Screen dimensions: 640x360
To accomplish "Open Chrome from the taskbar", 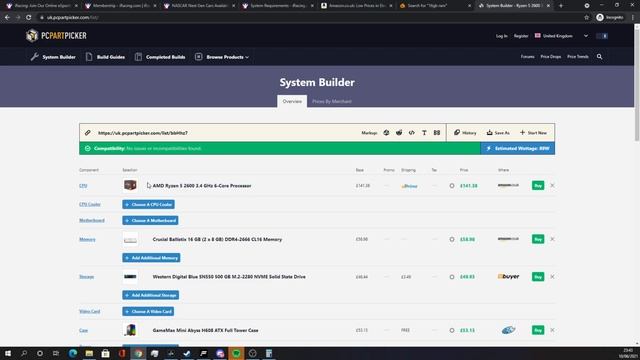I will (x=138, y=353).
